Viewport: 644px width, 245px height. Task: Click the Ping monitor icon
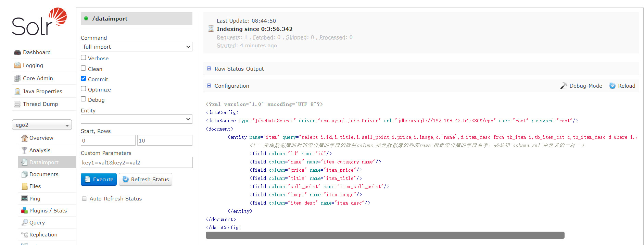click(x=25, y=198)
